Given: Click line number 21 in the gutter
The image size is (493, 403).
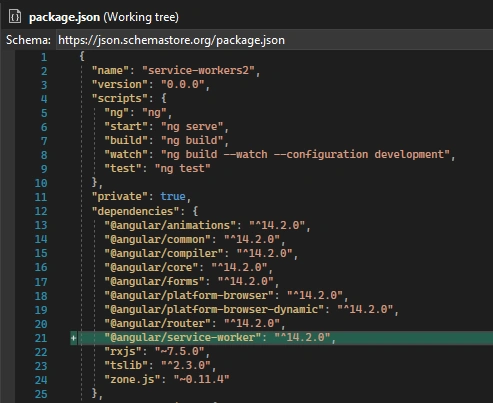Looking at the screenshot, I should point(41,338).
